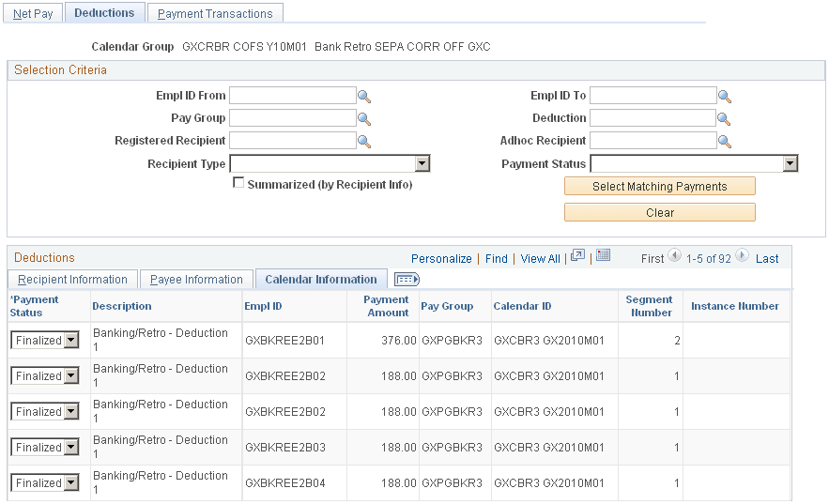The height and width of the screenshot is (504, 829).
Task: Click payment amount 376.00 cell
Action: click(399, 341)
